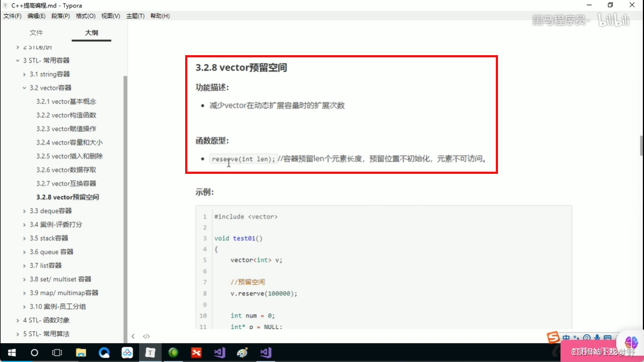Open the emoji panel in Sogou input bar

(586, 338)
